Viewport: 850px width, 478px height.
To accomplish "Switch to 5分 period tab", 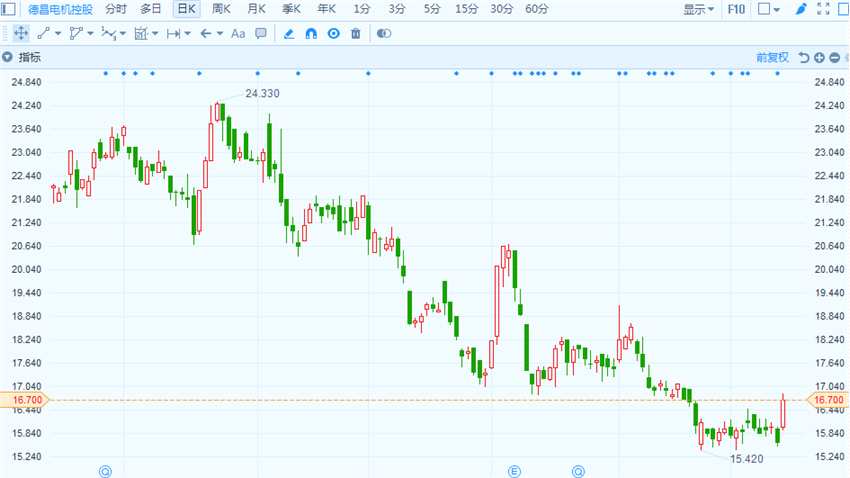I will pos(432,9).
